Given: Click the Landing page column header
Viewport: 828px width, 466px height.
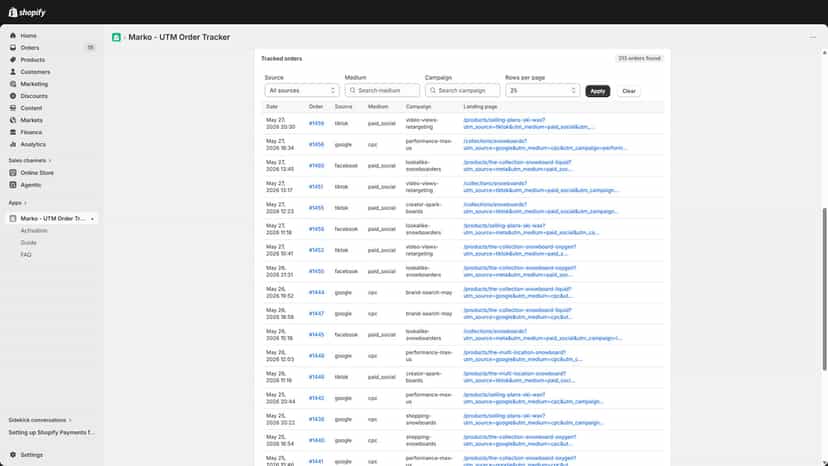Looking at the screenshot, I should click(481, 107).
